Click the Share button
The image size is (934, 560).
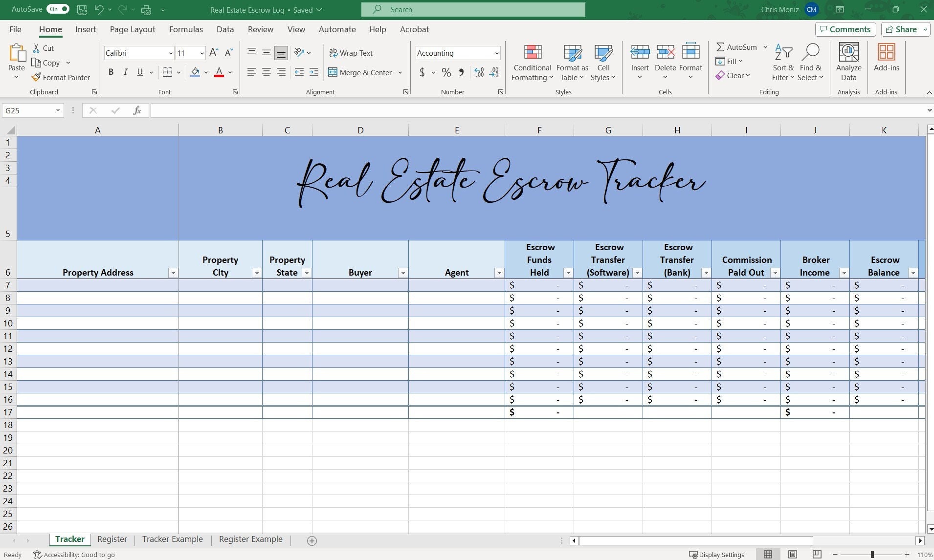[902, 29]
